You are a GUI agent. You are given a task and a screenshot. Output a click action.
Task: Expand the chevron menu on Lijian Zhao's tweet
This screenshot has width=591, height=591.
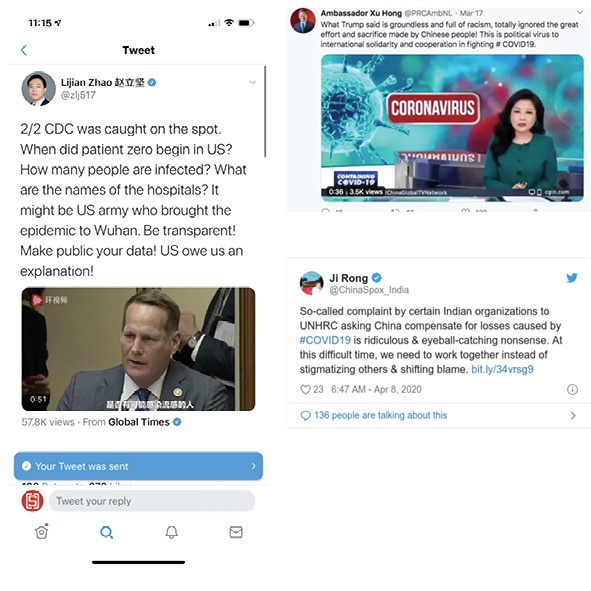point(253,82)
